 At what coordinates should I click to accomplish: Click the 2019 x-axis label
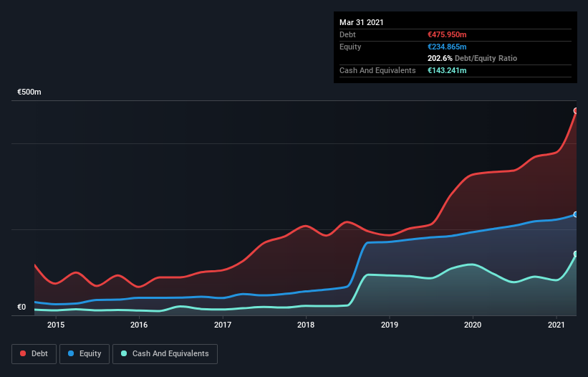[389, 325]
